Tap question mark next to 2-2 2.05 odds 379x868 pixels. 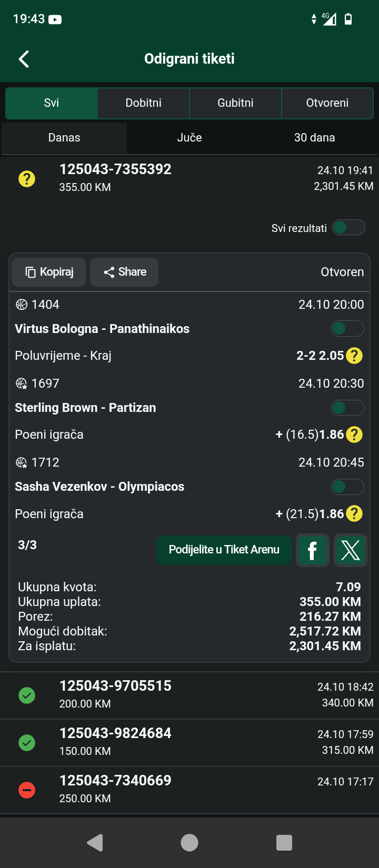pos(354,356)
